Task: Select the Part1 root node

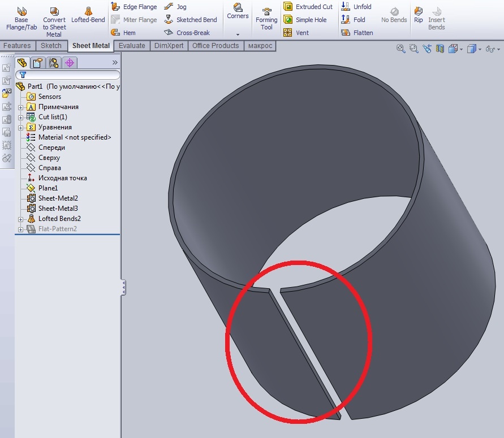Action: (x=67, y=86)
